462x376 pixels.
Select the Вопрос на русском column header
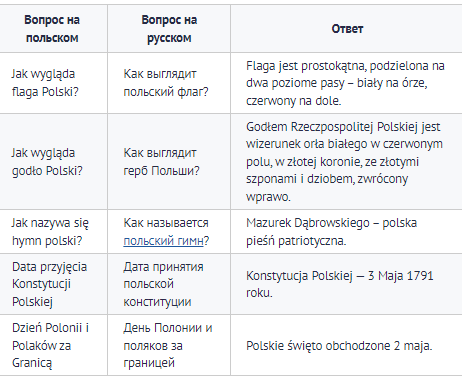point(169,29)
